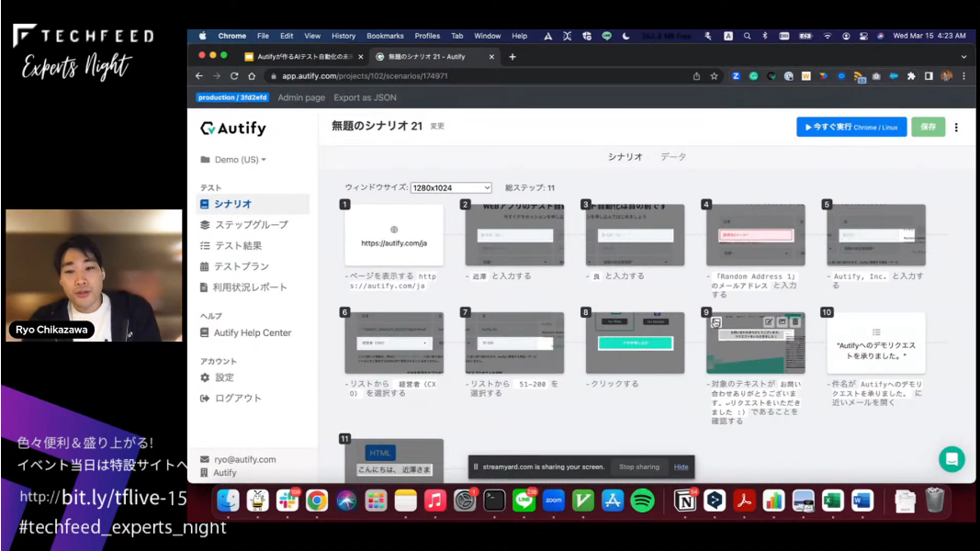Open Finder from the Dock
Image resolution: width=980 pixels, height=551 pixels.
228,500
